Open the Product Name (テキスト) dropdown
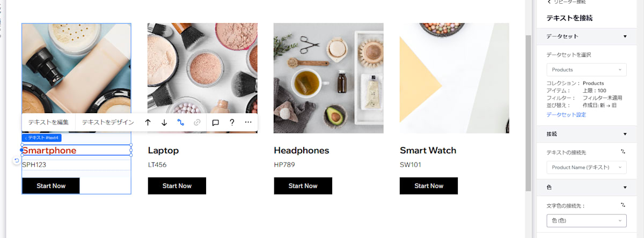Viewport: 644px width, 238px height. click(587, 167)
